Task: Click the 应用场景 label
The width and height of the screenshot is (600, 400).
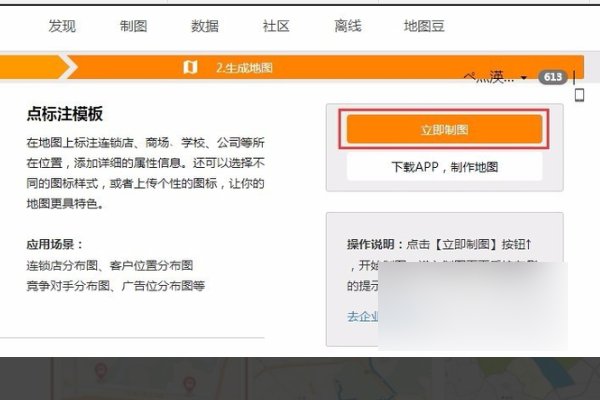Action: pos(54,245)
